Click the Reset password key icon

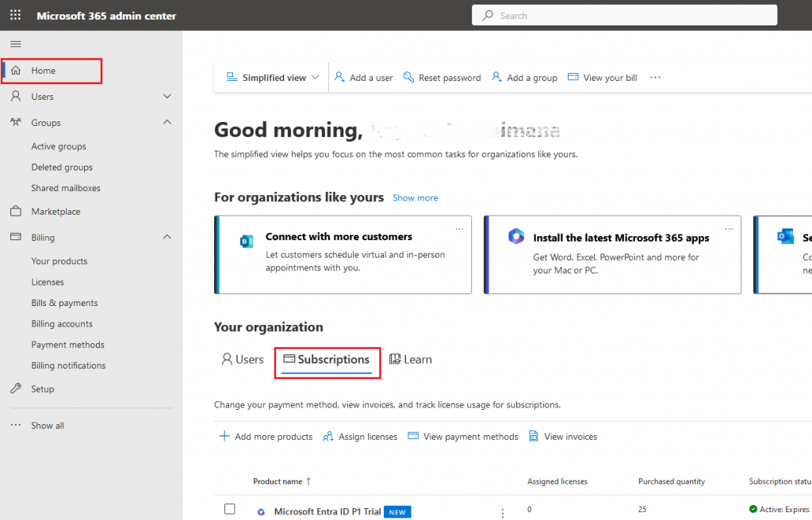pyautogui.click(x=408, y=78)
